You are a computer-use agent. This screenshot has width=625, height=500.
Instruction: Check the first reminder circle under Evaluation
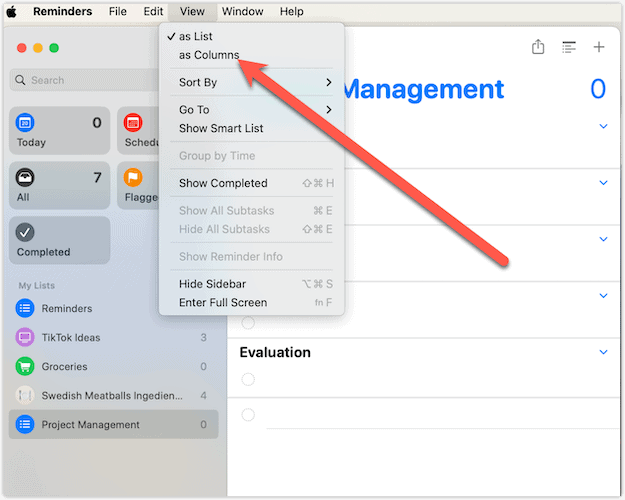pos(248,380)
